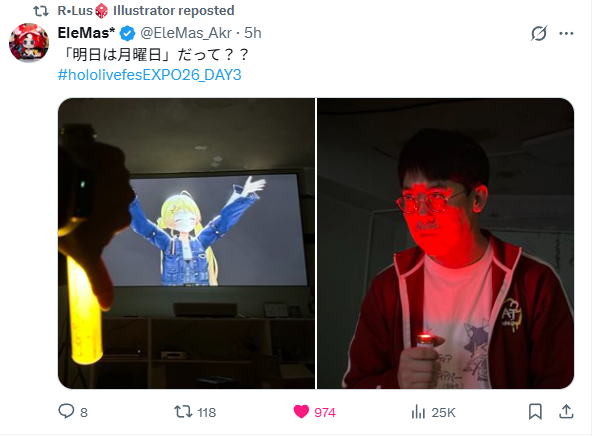Screen dimensions: 599x436
Task: Unlike the post via the heart icon
Action: (301, 412)
